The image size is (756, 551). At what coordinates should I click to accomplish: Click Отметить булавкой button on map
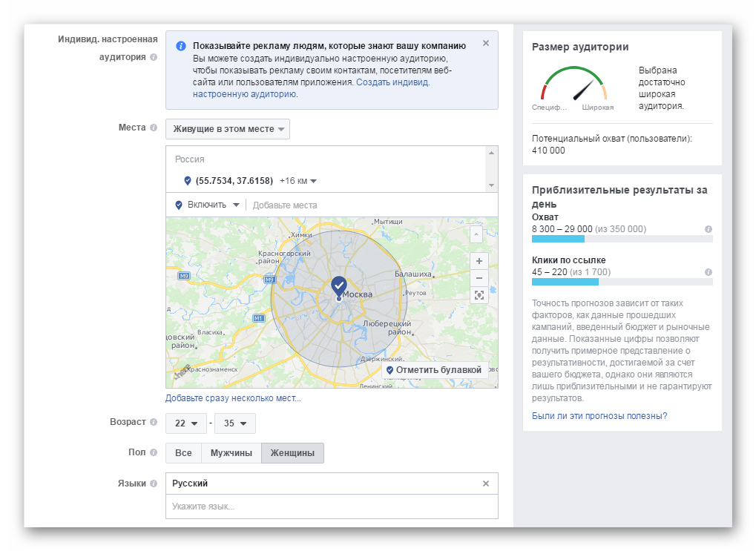click(434, 370)
